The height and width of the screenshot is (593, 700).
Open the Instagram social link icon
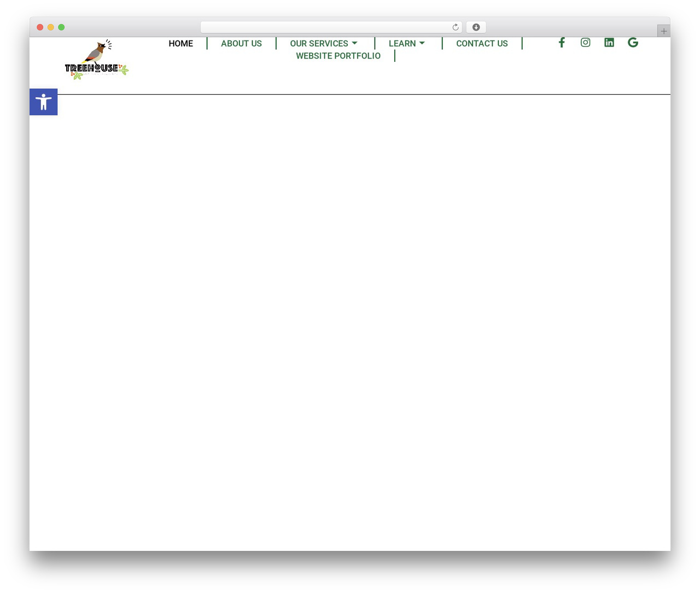[585, 43]
